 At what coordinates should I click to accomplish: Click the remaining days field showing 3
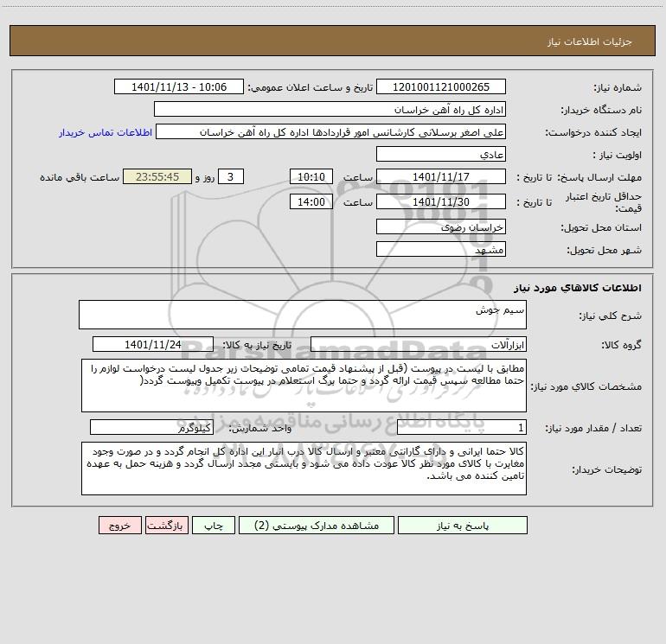(x=231, y=176)
